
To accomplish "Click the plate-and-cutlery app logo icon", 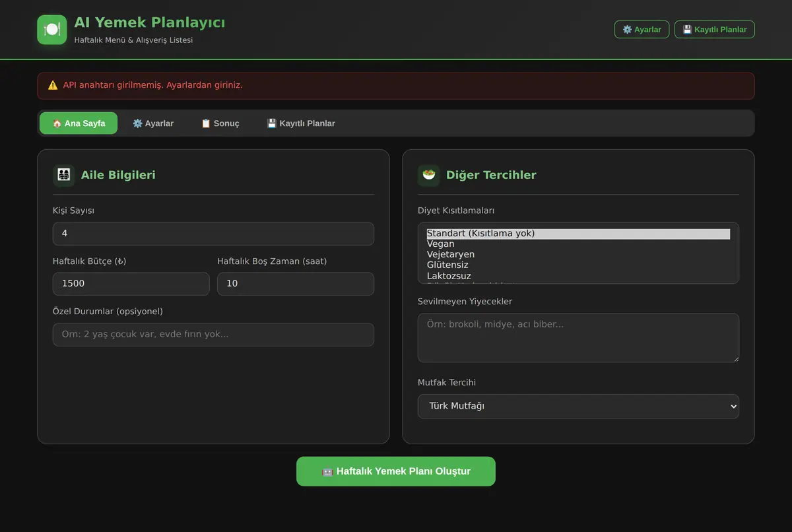I will (x=52, y=30).
